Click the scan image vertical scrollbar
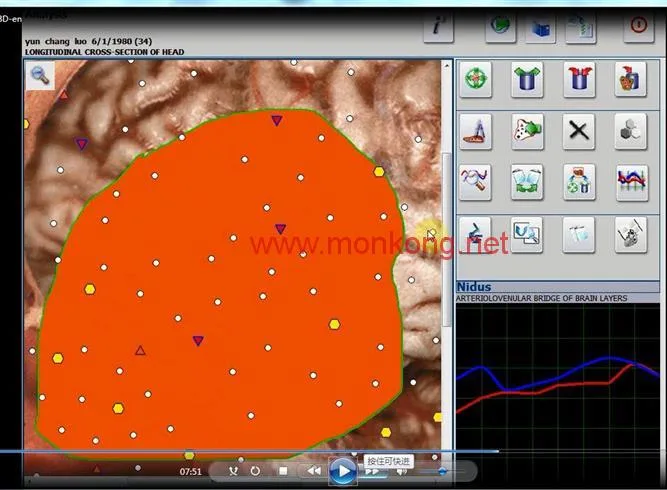 click(x=446, y=238)
